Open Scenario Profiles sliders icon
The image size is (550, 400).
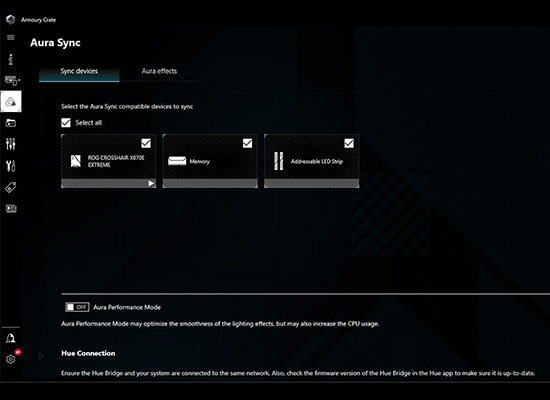coord(11,144)
